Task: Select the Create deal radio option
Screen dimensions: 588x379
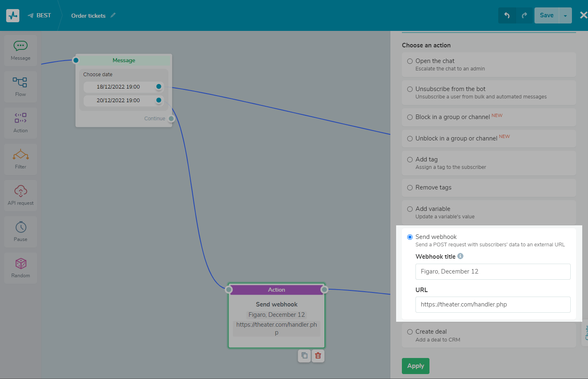Action: (410, 332)
